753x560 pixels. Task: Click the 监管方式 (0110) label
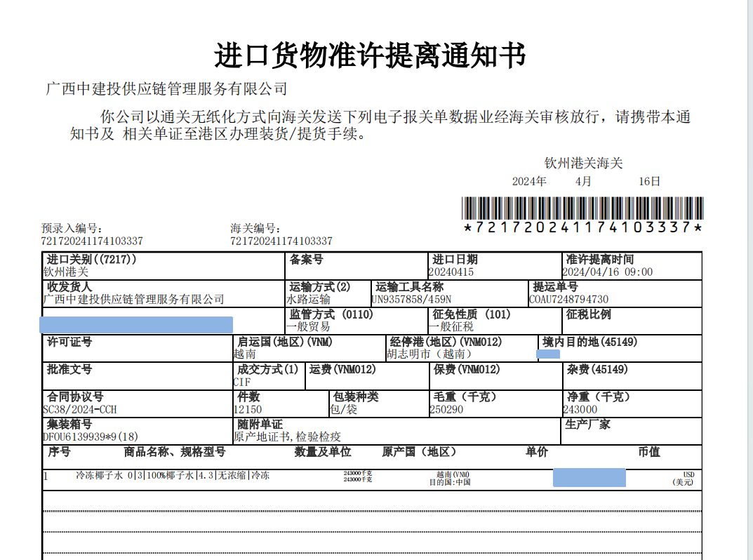coord(331,314)
